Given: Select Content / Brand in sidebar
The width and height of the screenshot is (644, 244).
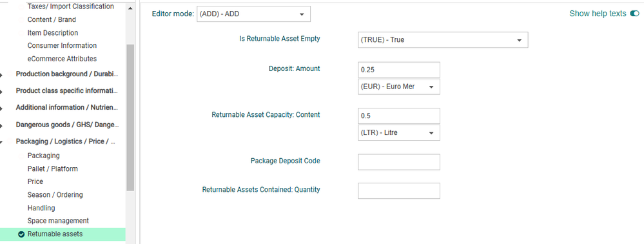Looking at the screenshot, I should 52,19.
